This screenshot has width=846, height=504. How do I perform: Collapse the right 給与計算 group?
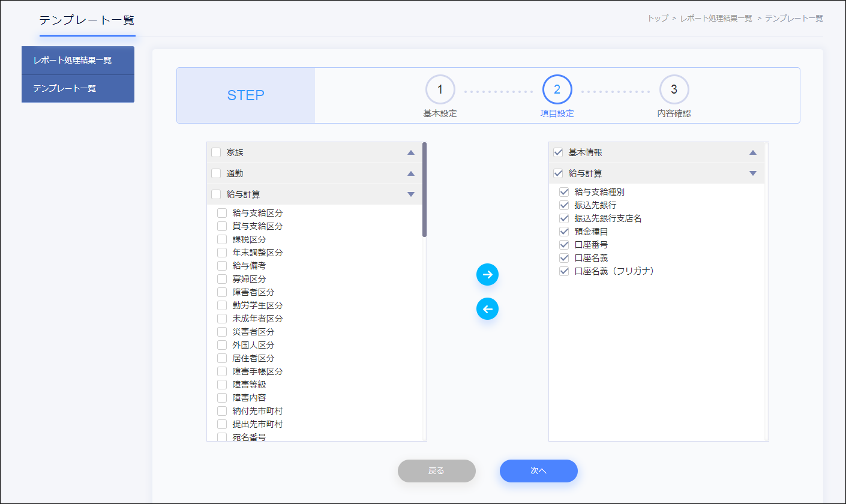click(x=753, y=173)
